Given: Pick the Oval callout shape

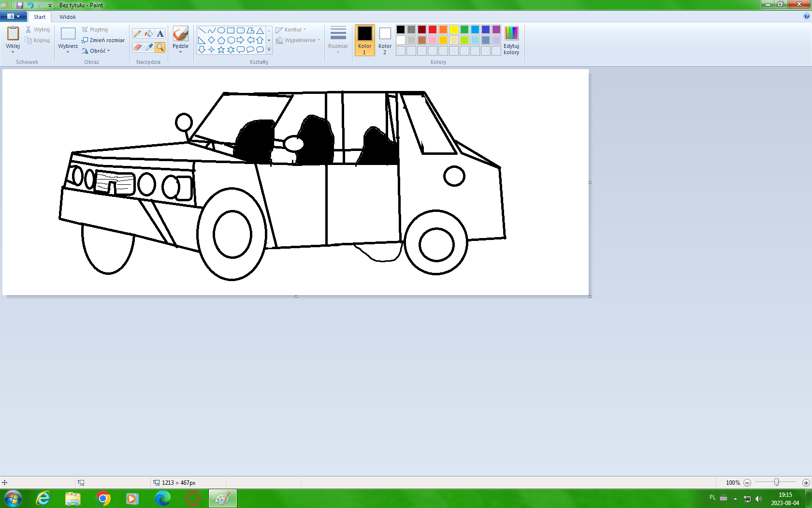Looking at the screenshot, I should (x=250, y=50).
